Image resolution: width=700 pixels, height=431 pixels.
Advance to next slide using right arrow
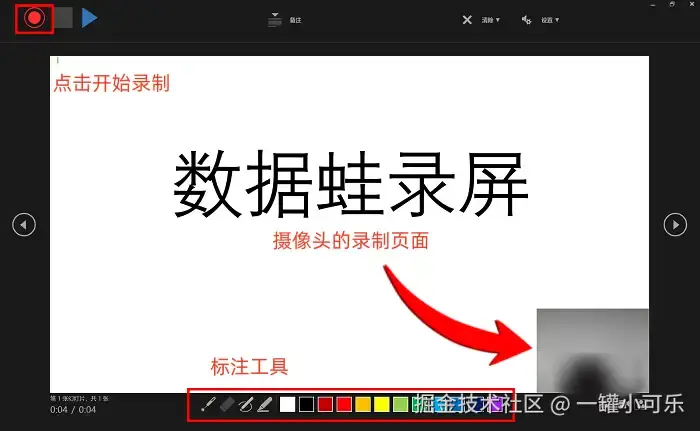pyautogui.click(x=675, y=225)
